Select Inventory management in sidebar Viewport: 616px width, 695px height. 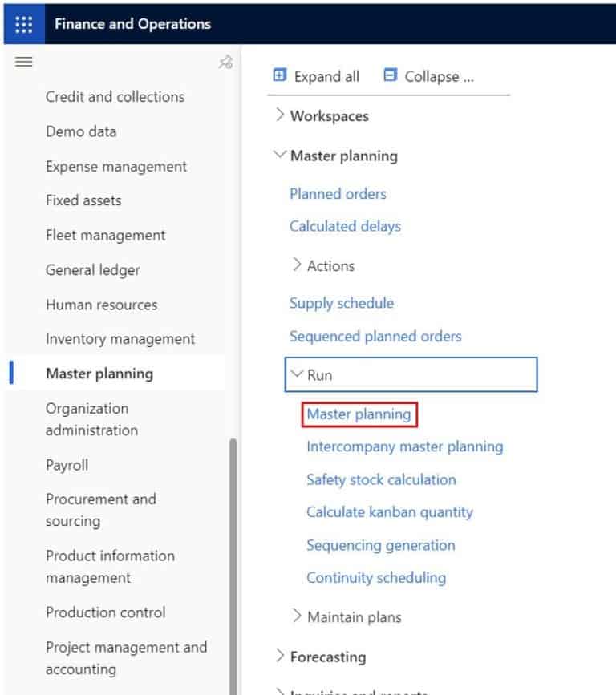click(120, 339)
